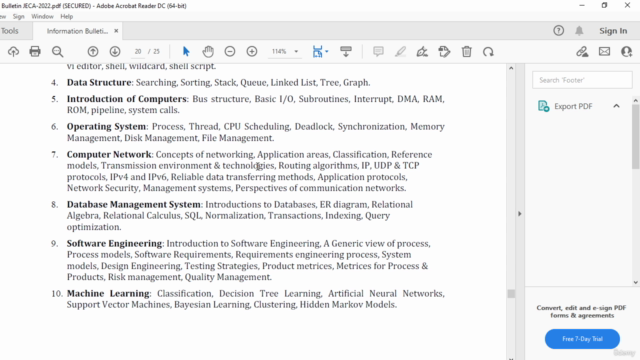
Task: Click the scrolling mode icon
Action: [x=346, y=51]
